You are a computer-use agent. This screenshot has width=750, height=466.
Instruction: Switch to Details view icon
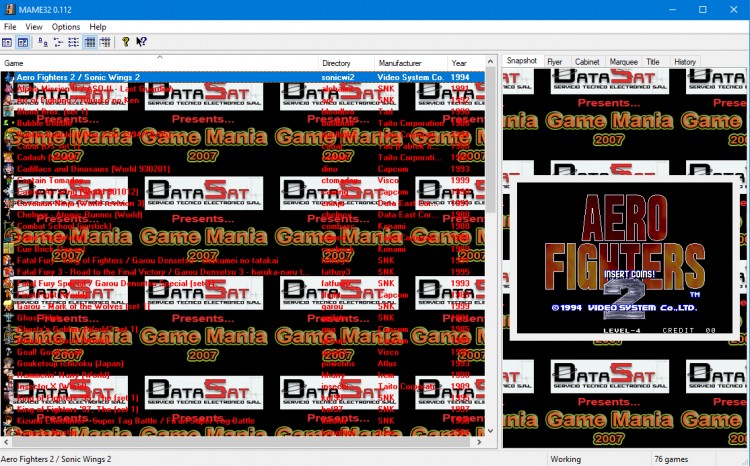(x=89, y=42)
